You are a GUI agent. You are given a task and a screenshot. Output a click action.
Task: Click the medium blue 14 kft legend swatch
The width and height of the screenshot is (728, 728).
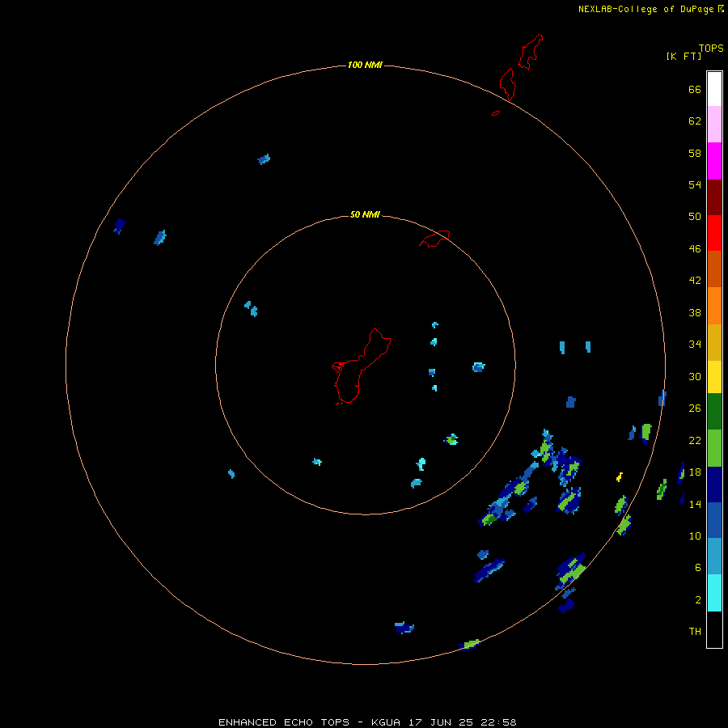click(714, 520)
